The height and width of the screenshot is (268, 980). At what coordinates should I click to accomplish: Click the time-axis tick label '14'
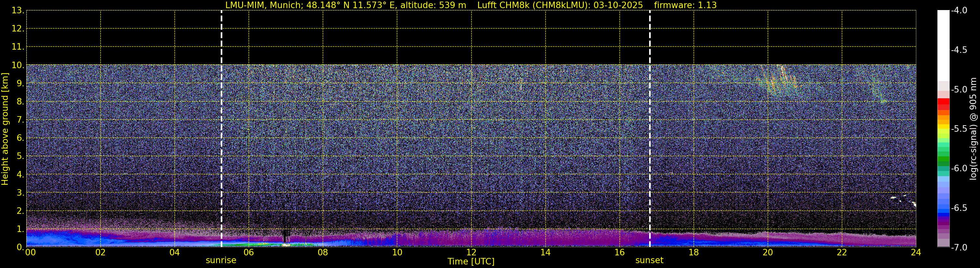(545, 252)
